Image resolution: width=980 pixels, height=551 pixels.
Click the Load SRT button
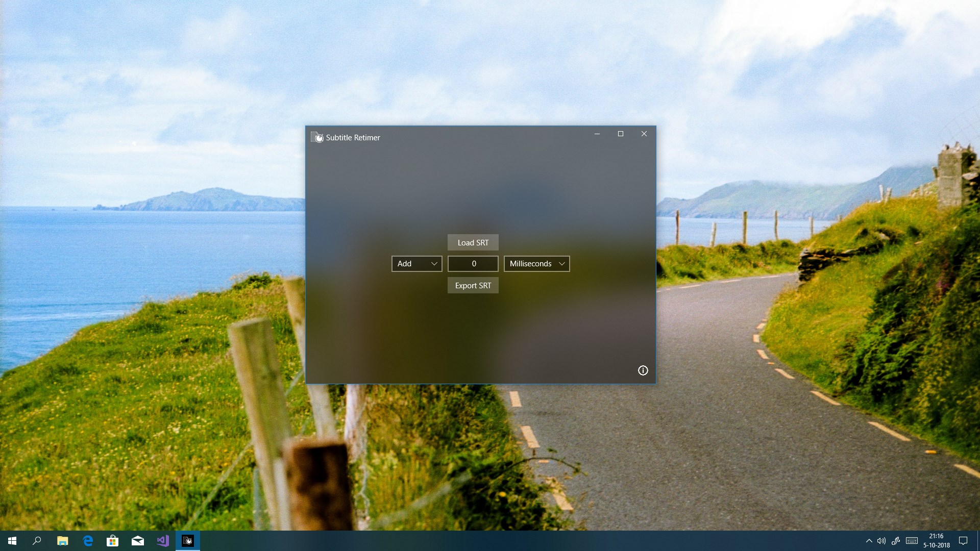473,242
